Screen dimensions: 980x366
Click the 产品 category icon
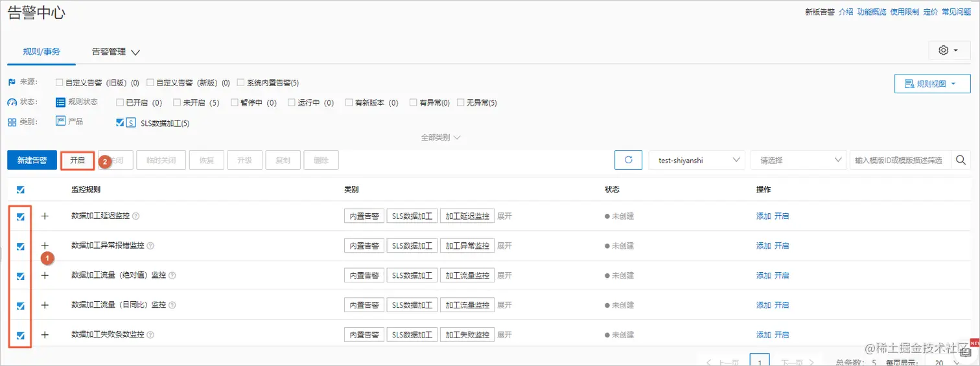(60, 121)
